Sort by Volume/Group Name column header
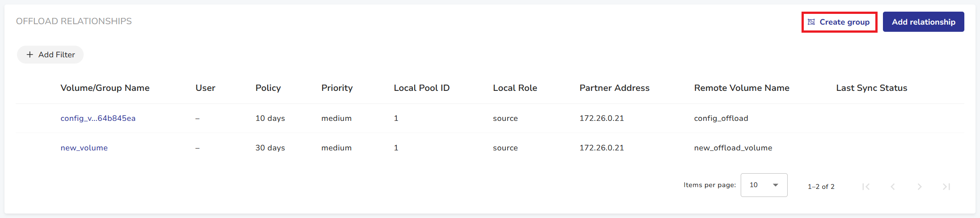980x218 pixels. coord(105,88)
